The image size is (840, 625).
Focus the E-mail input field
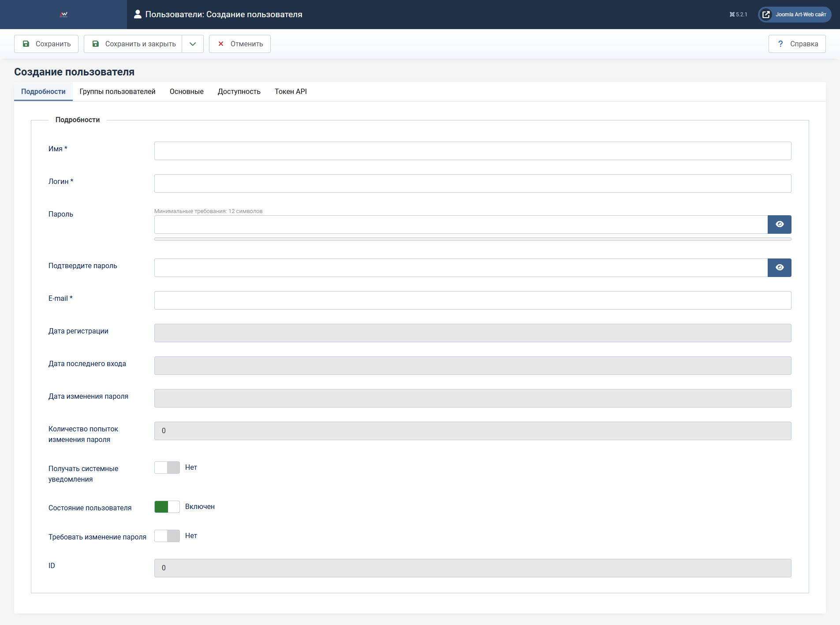[473, 300]
